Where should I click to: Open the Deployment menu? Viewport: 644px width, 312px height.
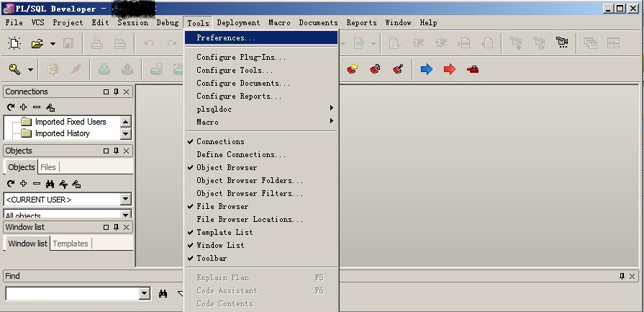(238, 22)
